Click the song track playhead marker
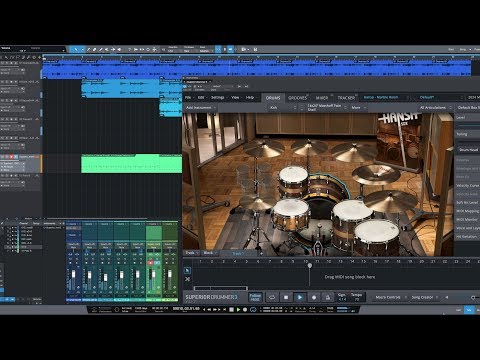Screen dimensions: 480x360 pyautogui.click(x=310, y=266)
